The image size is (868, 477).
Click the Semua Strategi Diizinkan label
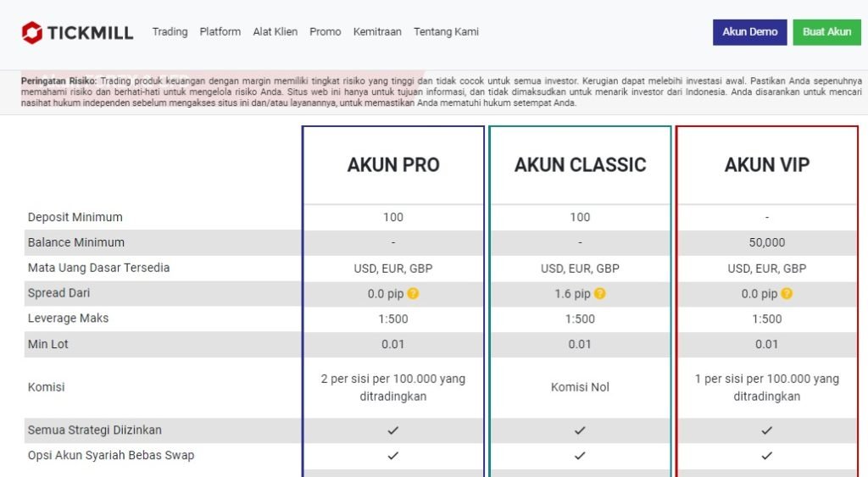[x=95, y=430]
